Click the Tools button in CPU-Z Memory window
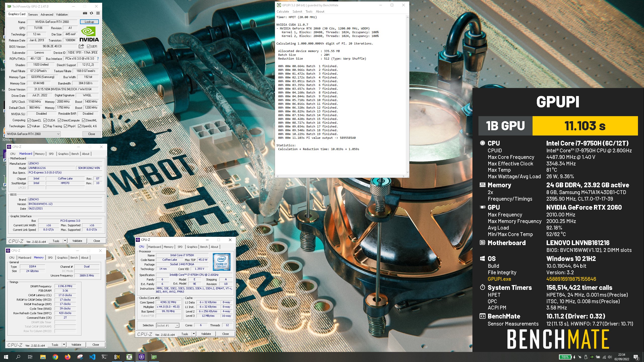Image resolution: width=644 pixels, height=362 pixels. (x=55, y=345)
